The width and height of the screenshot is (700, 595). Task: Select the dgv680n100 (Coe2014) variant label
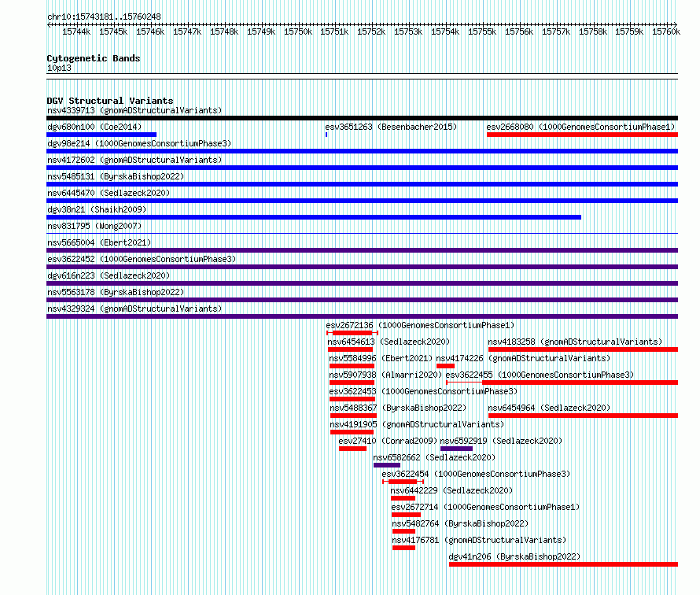tap(94, 127)
